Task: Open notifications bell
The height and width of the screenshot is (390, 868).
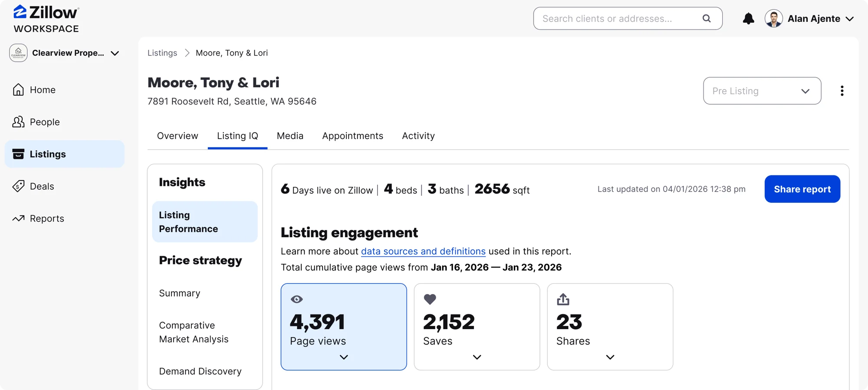Action: [x=748, y=18]
